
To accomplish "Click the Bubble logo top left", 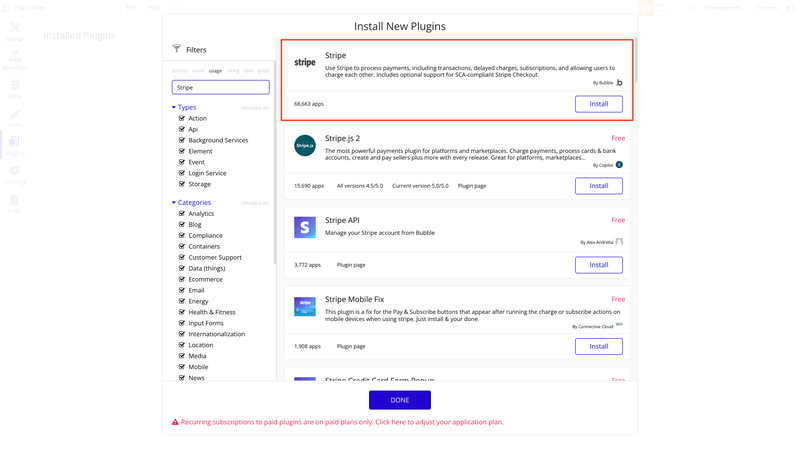I will 6,8.
